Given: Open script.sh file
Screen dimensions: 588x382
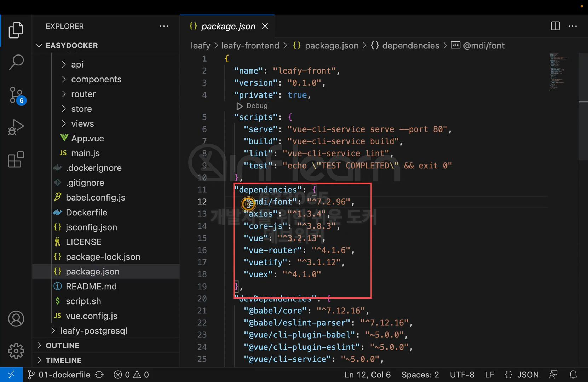Looking at the screenshot, I should 106,301.
